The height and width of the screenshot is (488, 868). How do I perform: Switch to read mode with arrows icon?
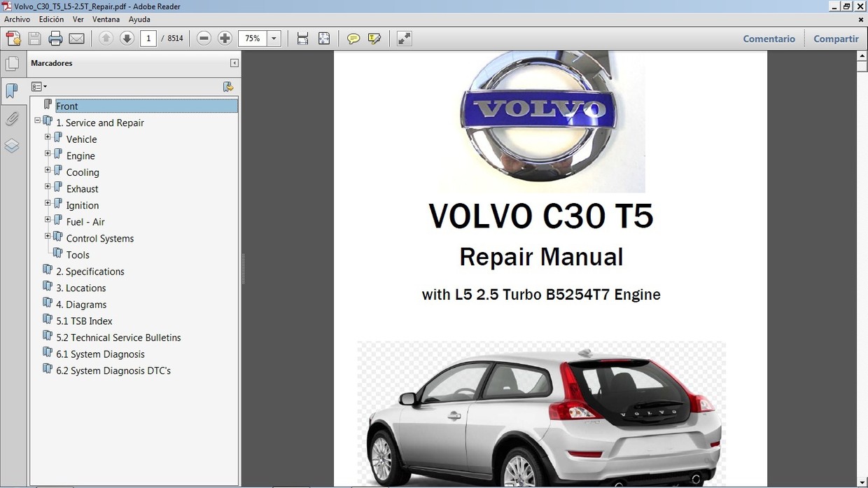[x=404, y=39]
